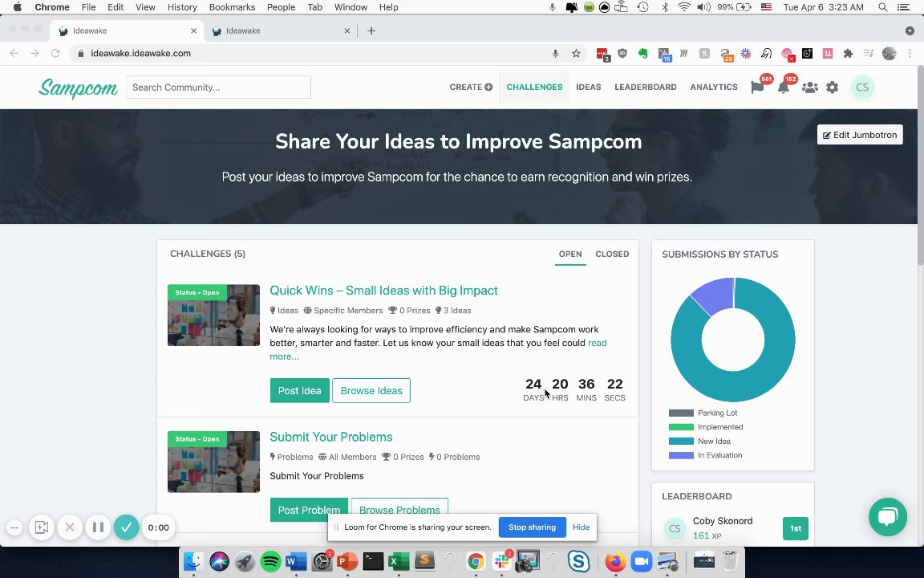The height and width of the screenshot is (578, 924).
Task: Toggle Parking Lot legend swatch
Action: tap(681, 413)
